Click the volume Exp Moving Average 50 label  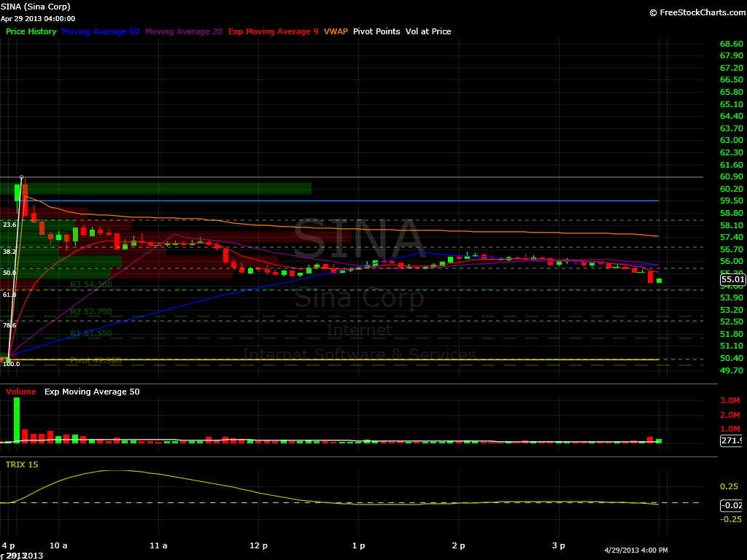point(92,392)
